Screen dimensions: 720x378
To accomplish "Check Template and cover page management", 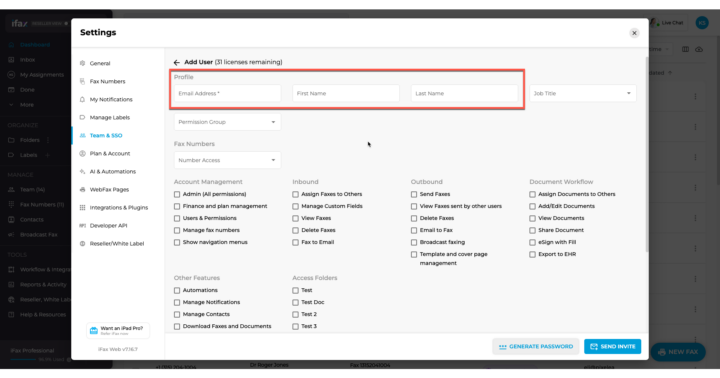I will [414, 254].
